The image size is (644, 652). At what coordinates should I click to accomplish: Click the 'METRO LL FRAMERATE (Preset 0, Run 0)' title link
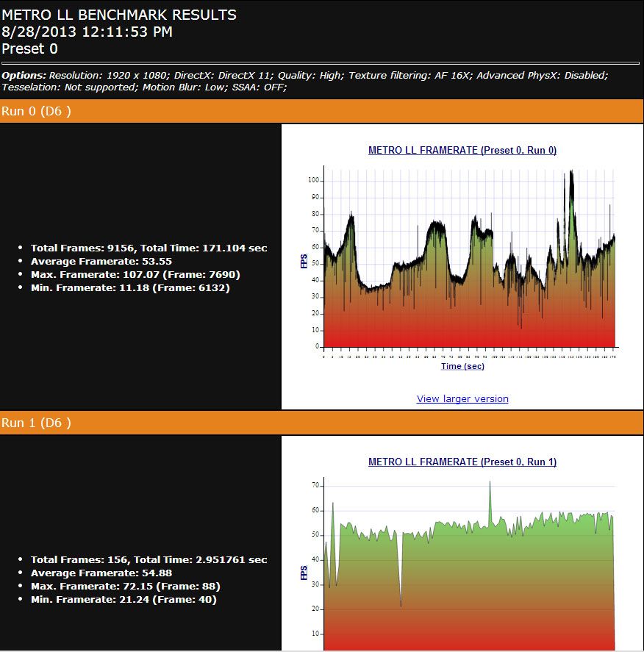(x=462, y=150)
